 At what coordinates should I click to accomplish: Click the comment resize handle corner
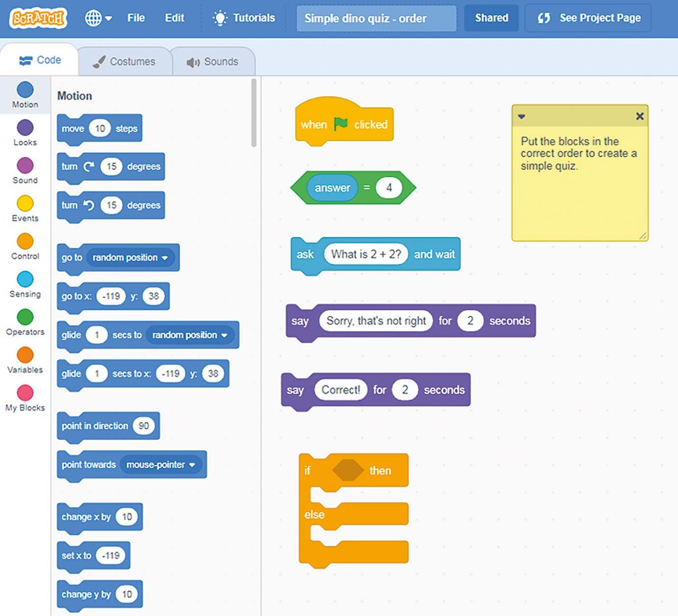[643, 236]
